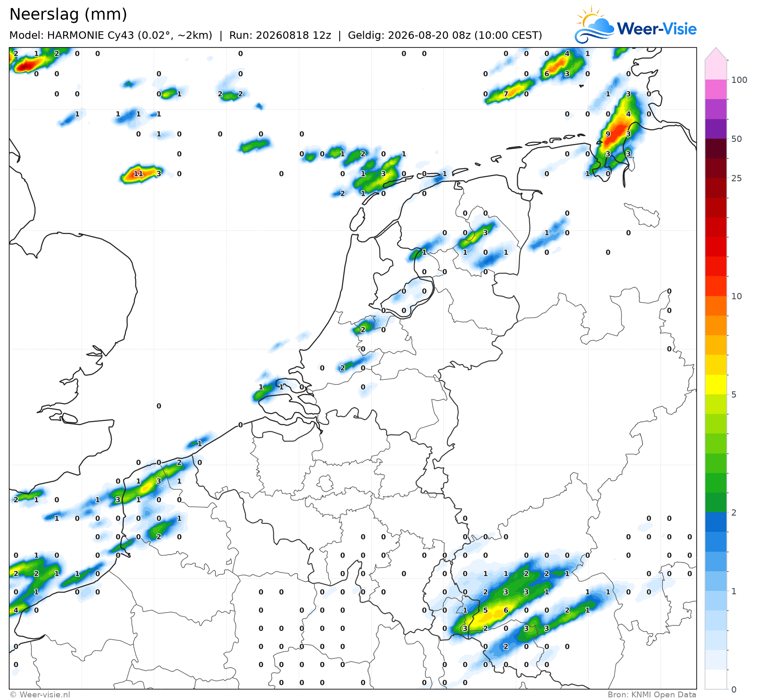The image size is (760, 700).
Task: Click the Neerslag (mm) map title
Action: (68, 14)
